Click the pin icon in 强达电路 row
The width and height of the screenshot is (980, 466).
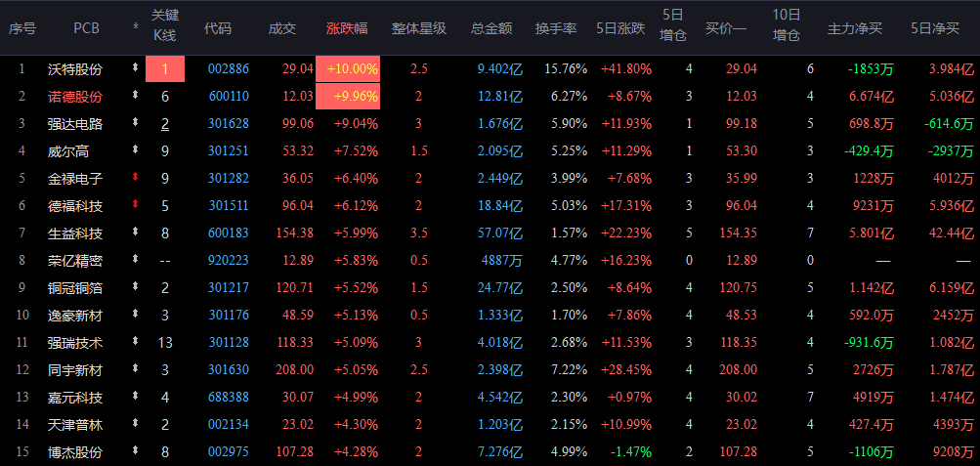tap(135, 123)
